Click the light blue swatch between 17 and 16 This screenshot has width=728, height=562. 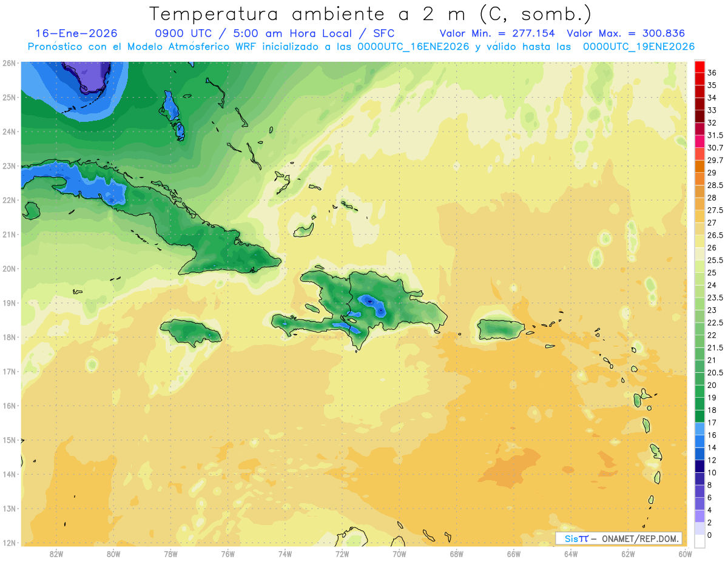click(x=699, y=429)
